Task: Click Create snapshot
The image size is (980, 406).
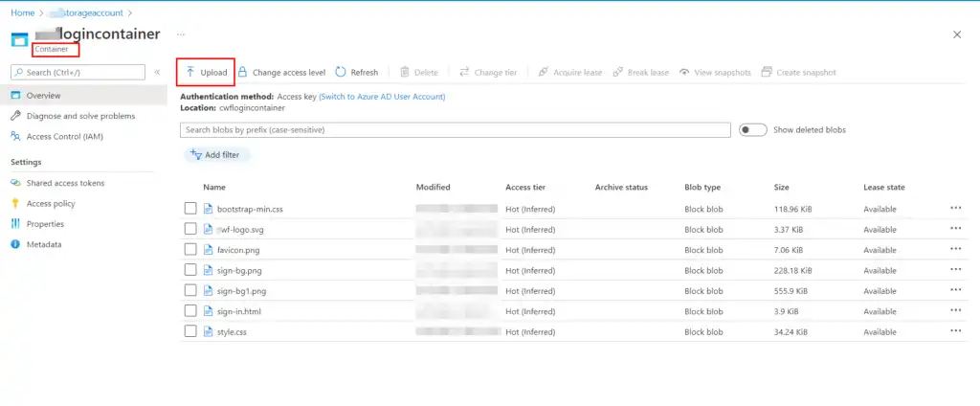Action: pos(799,73)
